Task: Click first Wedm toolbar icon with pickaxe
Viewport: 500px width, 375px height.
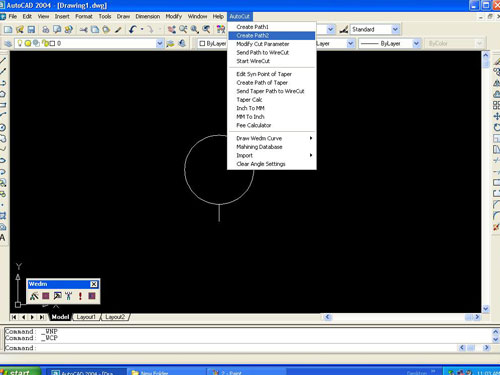Action: pos(34,296)
